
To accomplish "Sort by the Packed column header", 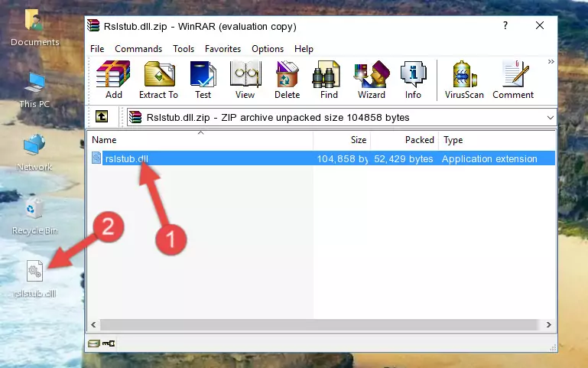I will (x=404, y=140).
